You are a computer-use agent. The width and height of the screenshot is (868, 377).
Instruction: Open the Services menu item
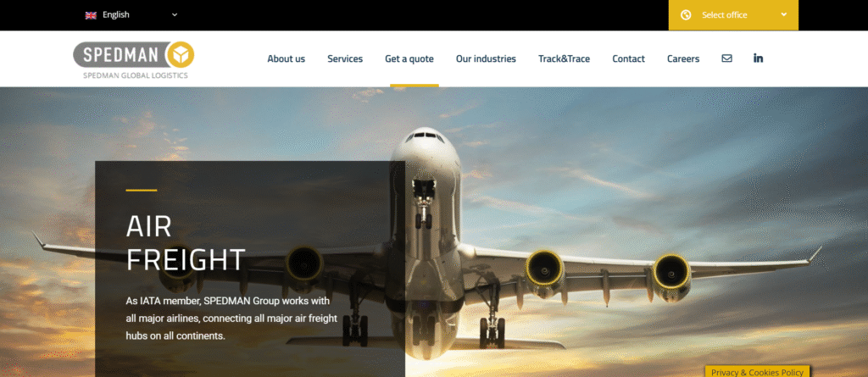point(345,58)
